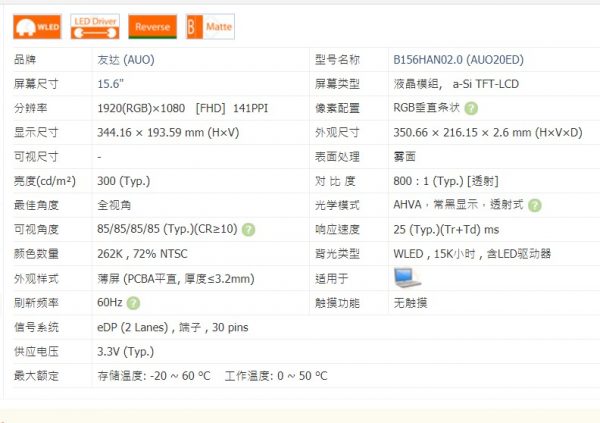
Task: Select 262K , 72% NTSC color value
Action: coord(142,254)
